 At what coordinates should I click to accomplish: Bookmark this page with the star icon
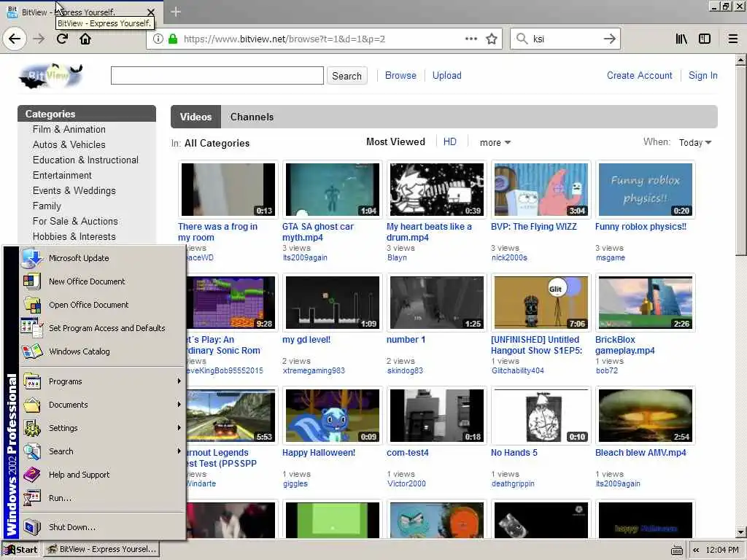pos(492,39)
